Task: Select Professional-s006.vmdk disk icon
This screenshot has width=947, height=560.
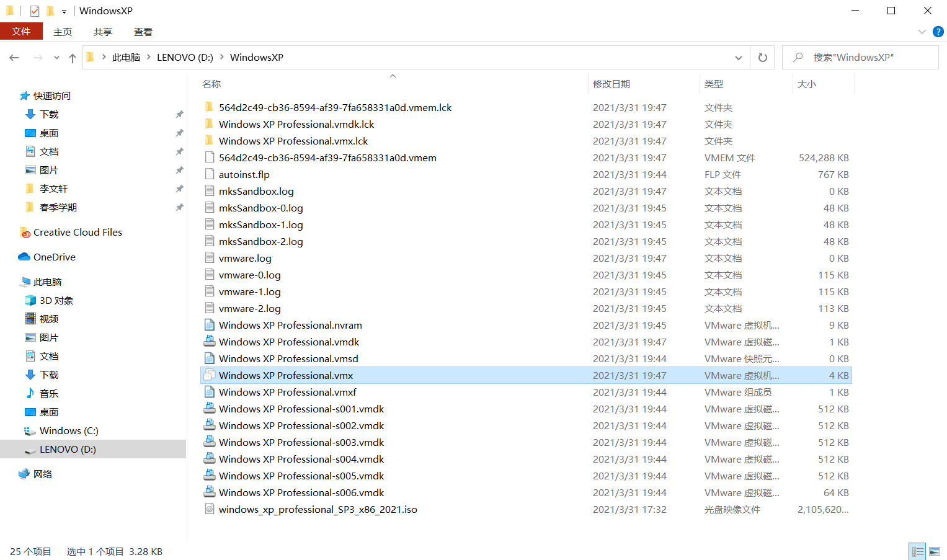Action: pos(210,492)
